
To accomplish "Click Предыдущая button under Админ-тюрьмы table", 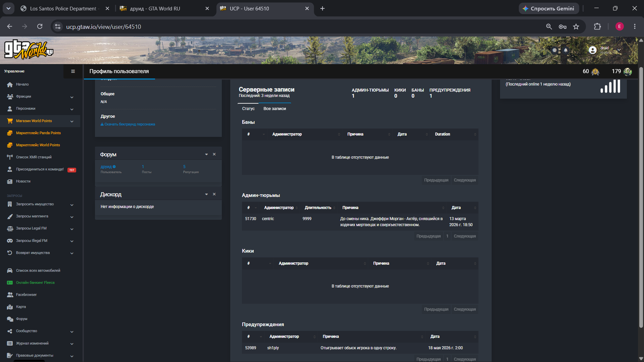I will click(429, 236).
